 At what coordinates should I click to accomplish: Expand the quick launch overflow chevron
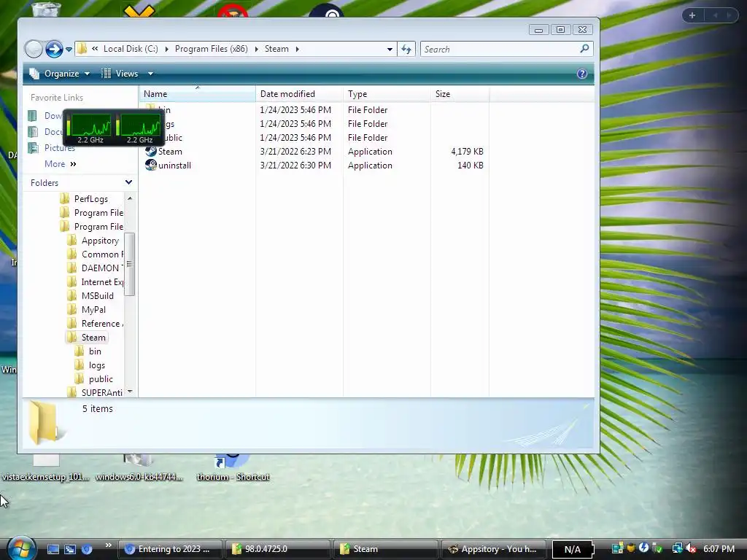[108, 545]
